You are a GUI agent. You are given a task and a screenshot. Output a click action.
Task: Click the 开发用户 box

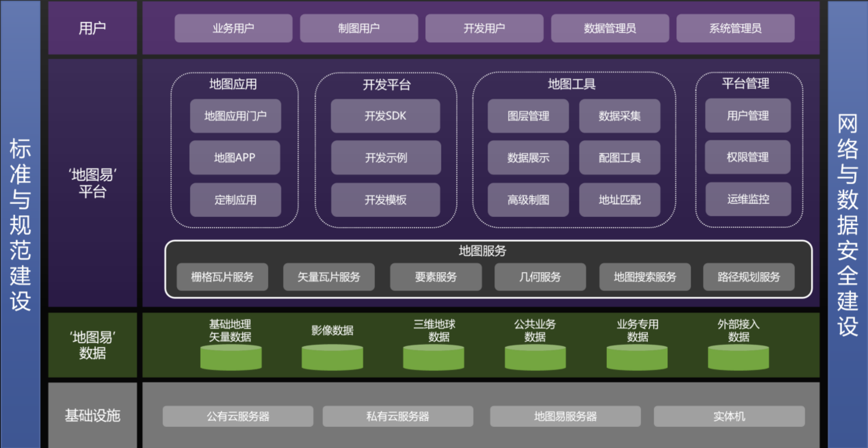(484, 28)
